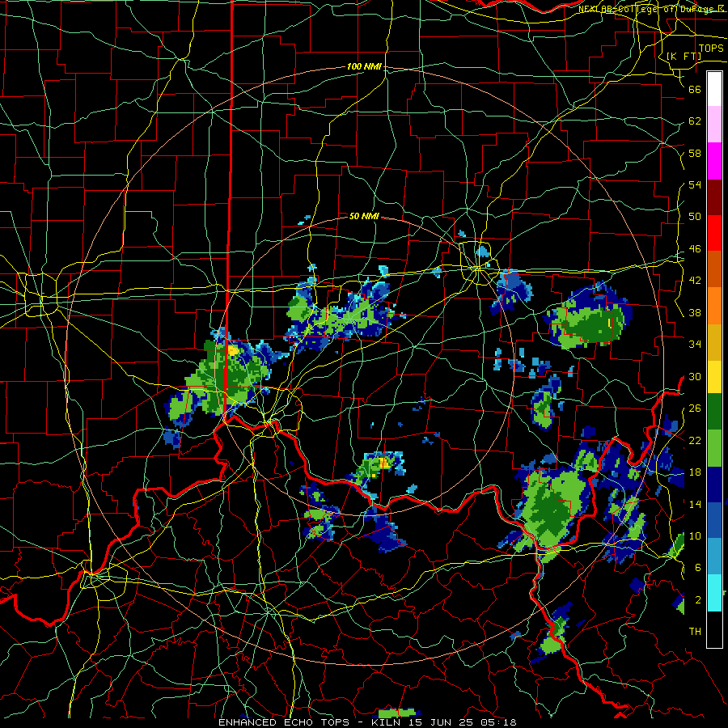
Task: Select the medium blue legend swatch
Action: coord(714,520)
